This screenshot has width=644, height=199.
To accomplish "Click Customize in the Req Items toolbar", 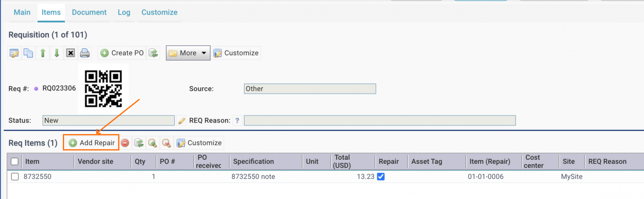I will pyautogui.click(x=199, y=143).
